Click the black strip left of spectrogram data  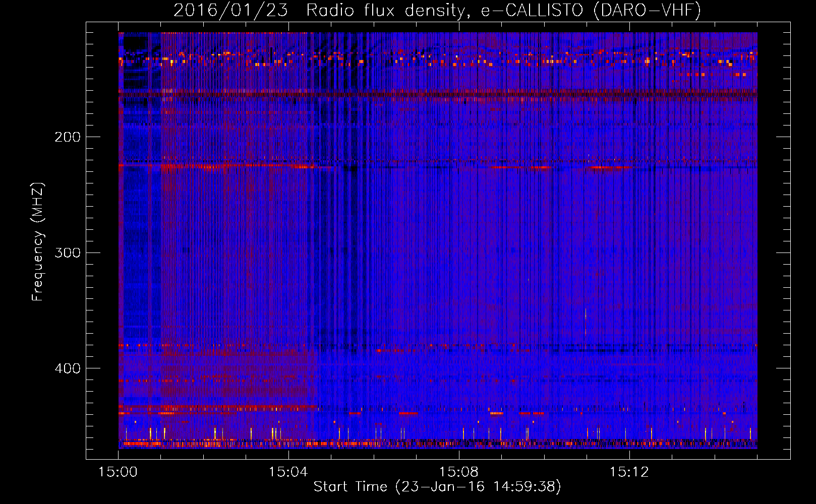point(102,242)
